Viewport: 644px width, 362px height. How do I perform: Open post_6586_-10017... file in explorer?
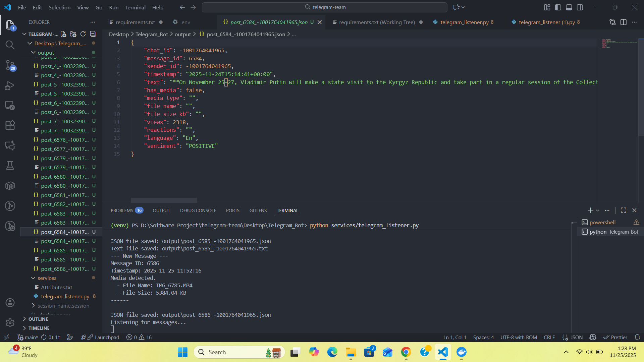coord(62,269)
